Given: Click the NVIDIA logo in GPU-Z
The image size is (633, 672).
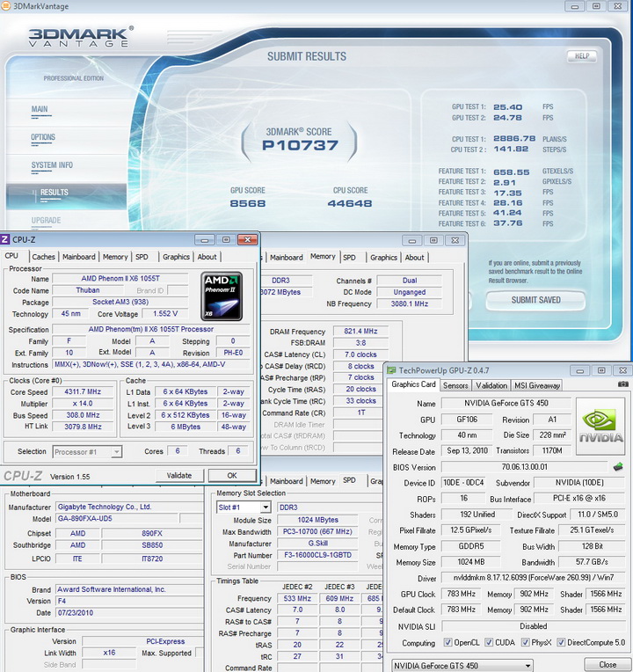Looking at the screenshot, I should 600,426.
